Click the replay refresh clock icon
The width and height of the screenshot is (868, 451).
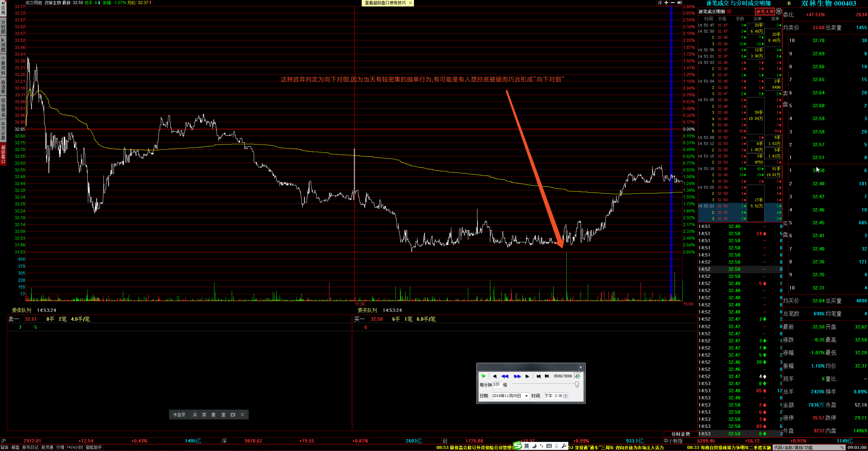tap(578, 376)
